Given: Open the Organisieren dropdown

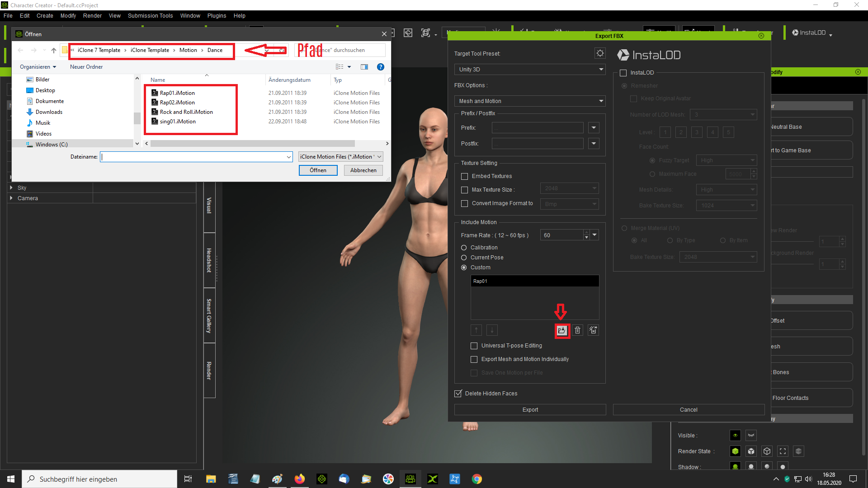Looking at the screenshot, I should [x=38, y=67].
